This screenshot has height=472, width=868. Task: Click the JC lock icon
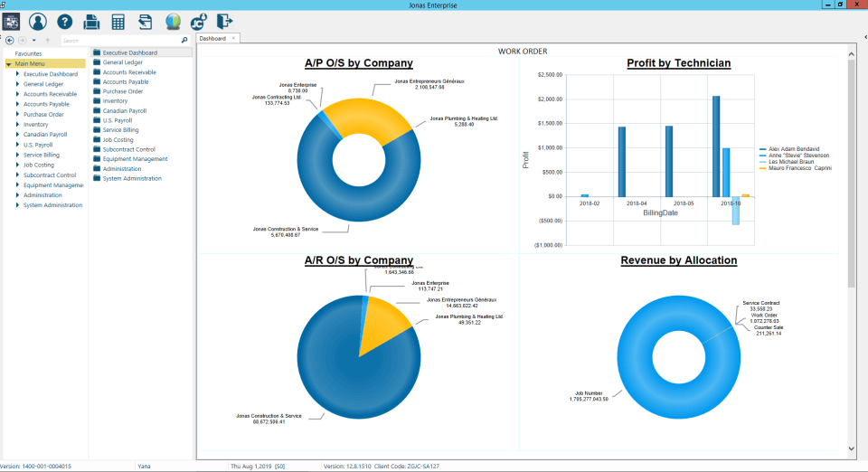coord(199,22)
